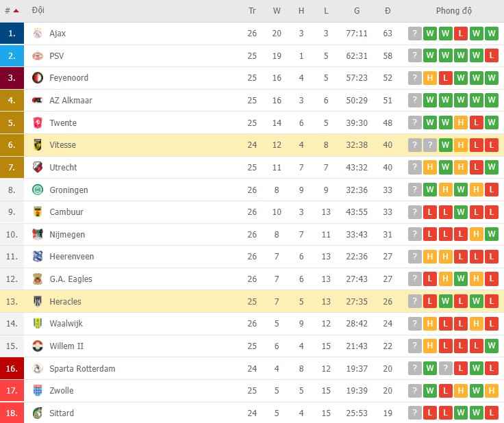Click the red L badge in Ajax's form

point(461,33)
